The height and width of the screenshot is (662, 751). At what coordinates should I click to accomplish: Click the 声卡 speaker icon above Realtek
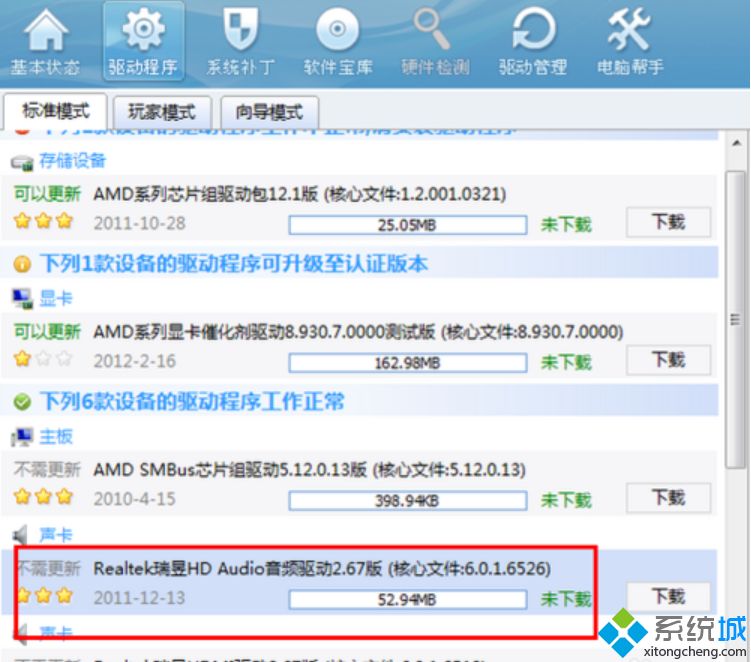[x=20, y=535]
